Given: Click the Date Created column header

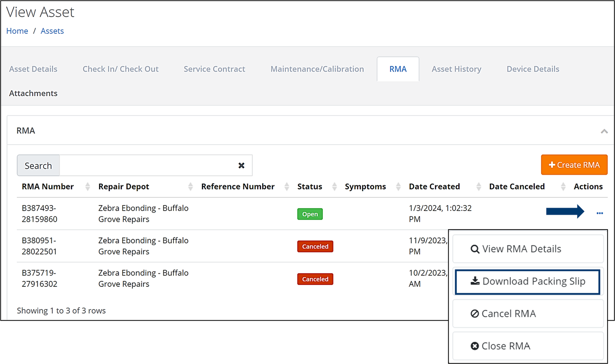Looking at the screenshot, I should [434, 187].
